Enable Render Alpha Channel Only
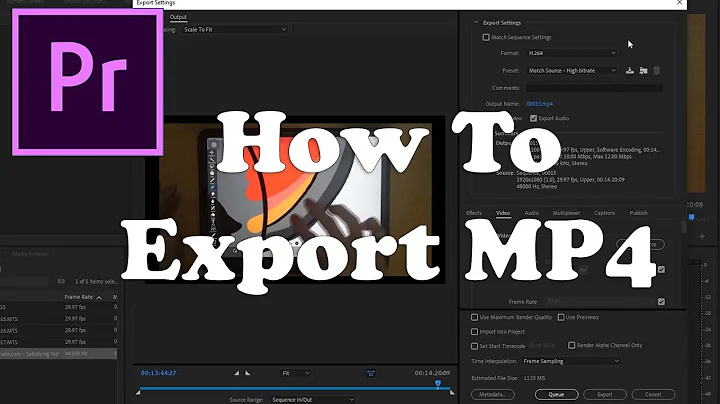The height and width of the screenshot is (404, 720). 572,345
